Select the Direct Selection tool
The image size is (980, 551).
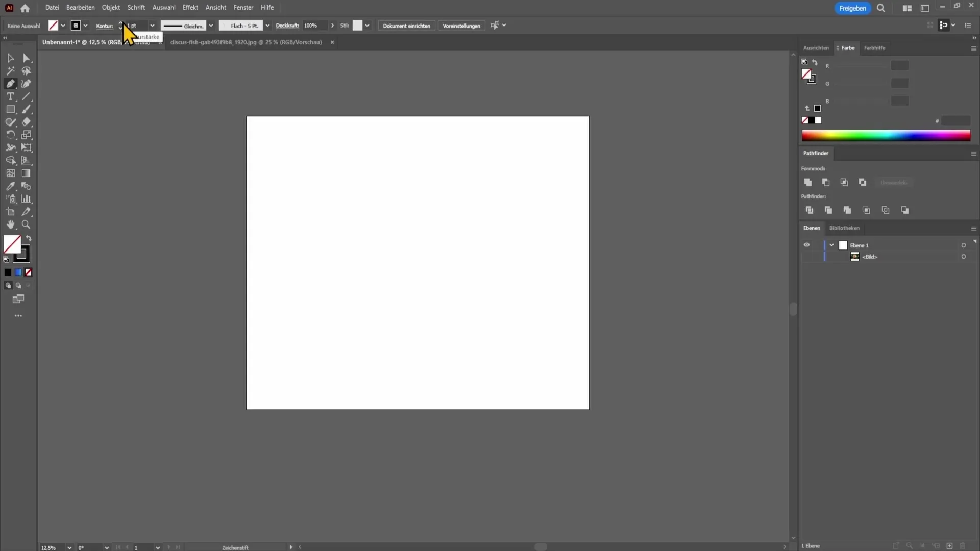click(x=27, y=58)
